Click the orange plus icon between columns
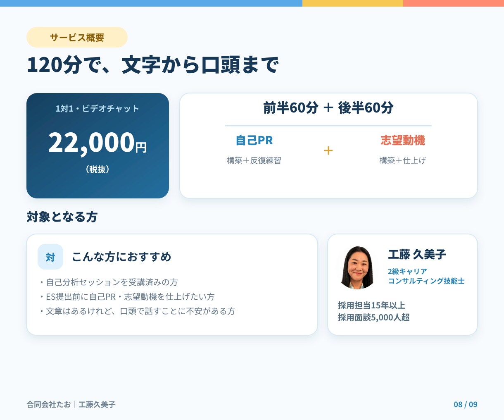The width and height of the screenshot is (504, 420). [328, 150]
